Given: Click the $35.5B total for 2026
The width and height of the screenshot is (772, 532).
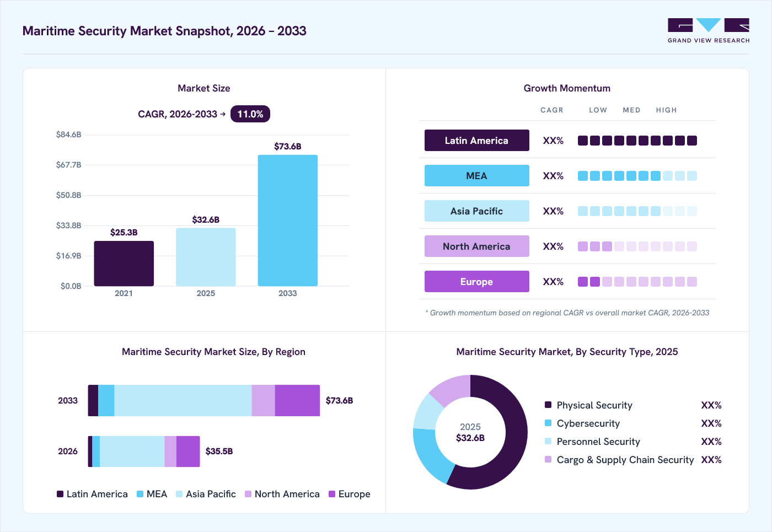Looking at the screenshot, I should [x=219, y=452].
